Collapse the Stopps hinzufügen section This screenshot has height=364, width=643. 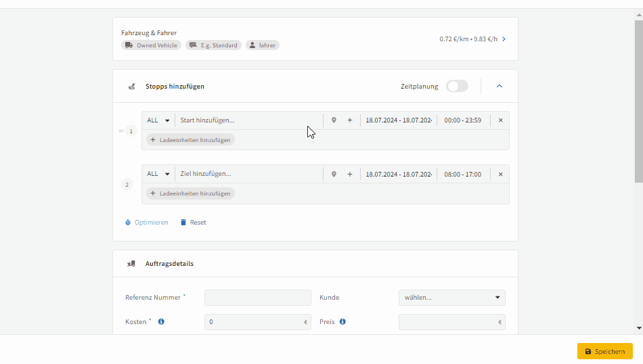(x=499, y=86)
